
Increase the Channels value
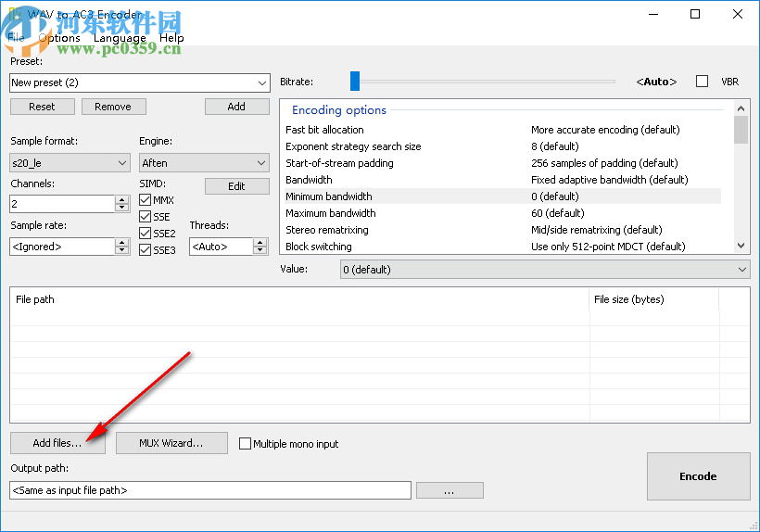pos(122,199)
